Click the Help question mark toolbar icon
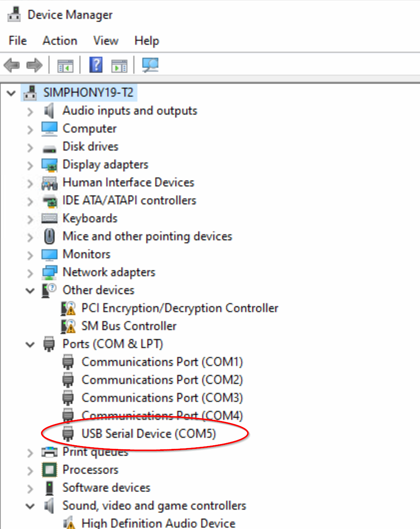The image size is (420, 529). point(96,65)
